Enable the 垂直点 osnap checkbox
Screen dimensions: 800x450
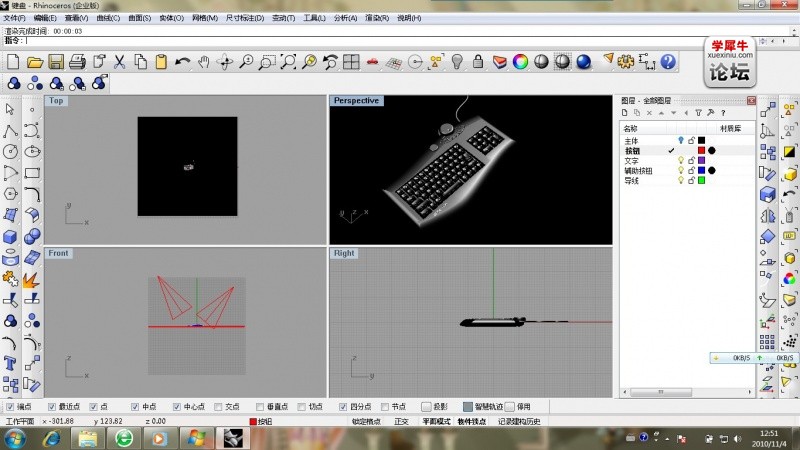260,407
